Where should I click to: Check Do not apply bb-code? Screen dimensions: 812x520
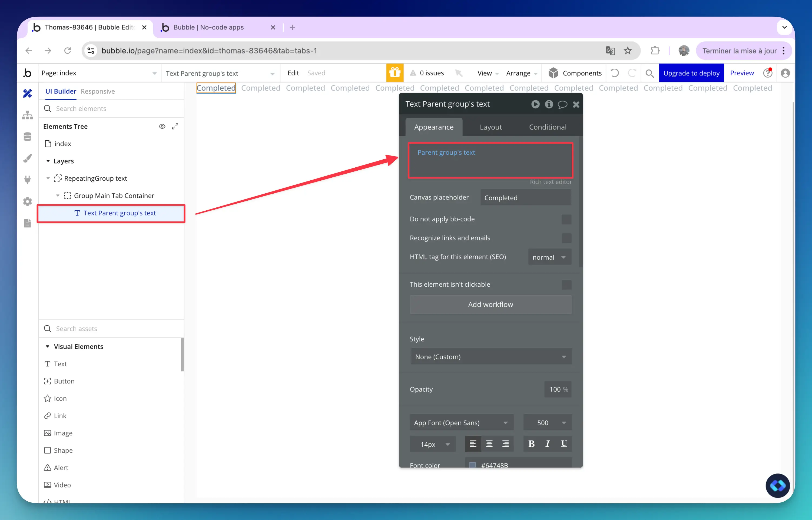(566, 219)
